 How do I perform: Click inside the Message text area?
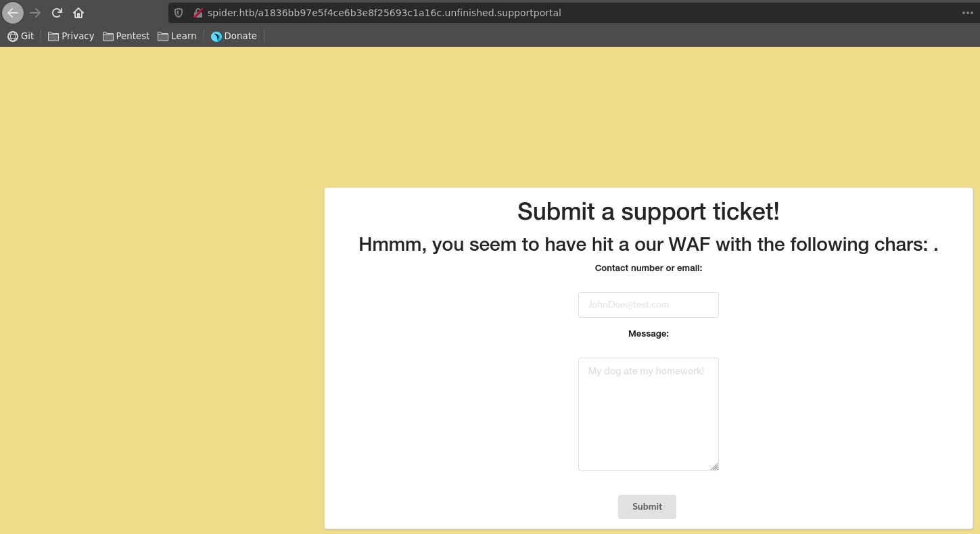(x=648, y=414)
